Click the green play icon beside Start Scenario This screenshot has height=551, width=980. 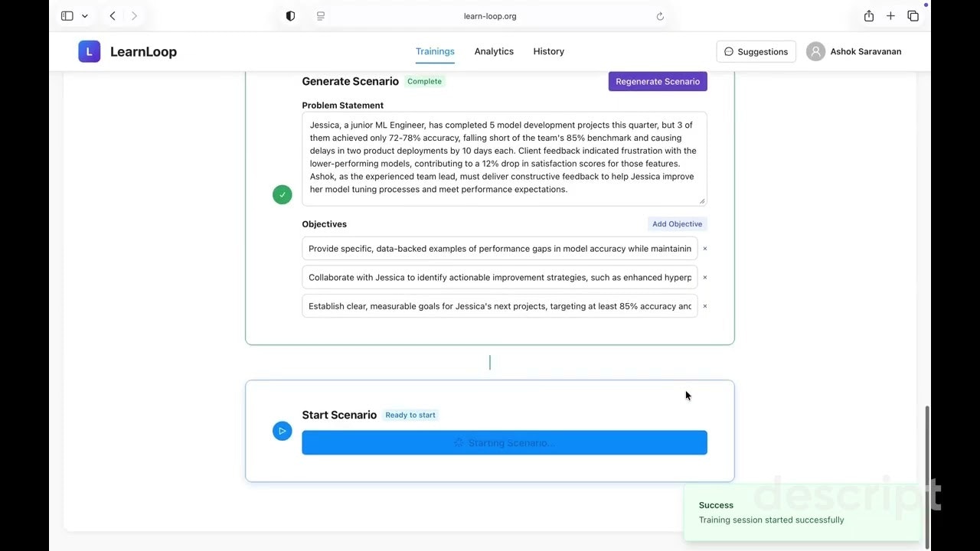click(282, 431)
